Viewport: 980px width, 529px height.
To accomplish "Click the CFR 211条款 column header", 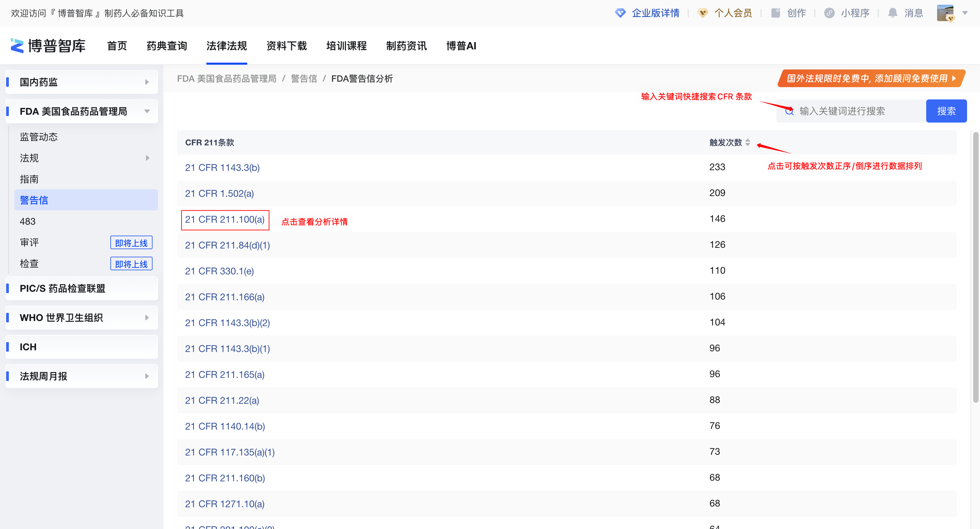I will (x=210, y=142).
